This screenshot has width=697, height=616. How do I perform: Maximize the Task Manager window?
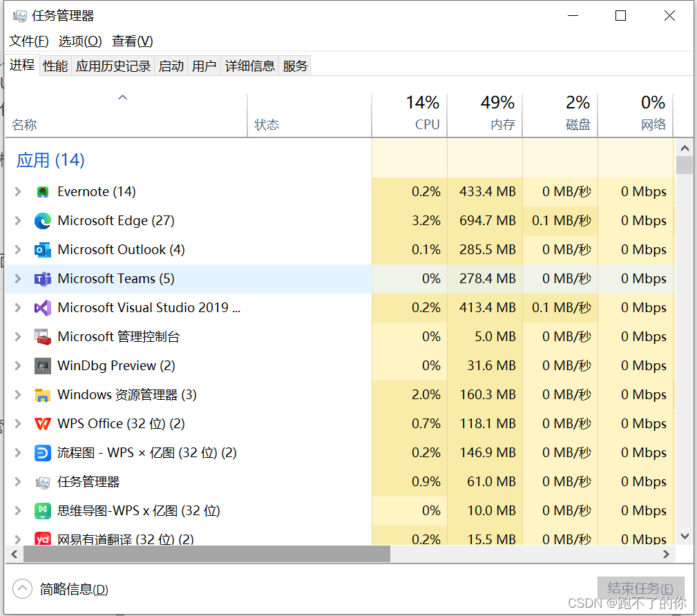click(x=620, y=16)
